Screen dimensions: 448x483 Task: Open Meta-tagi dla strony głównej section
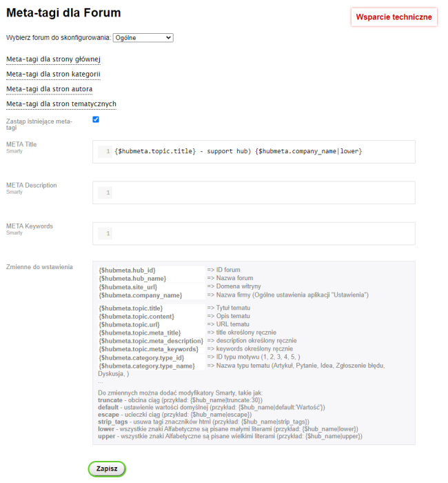[x=54, y=59]
